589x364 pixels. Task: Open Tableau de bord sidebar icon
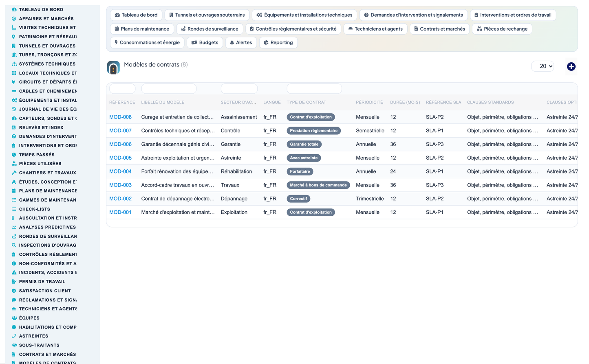14,9
